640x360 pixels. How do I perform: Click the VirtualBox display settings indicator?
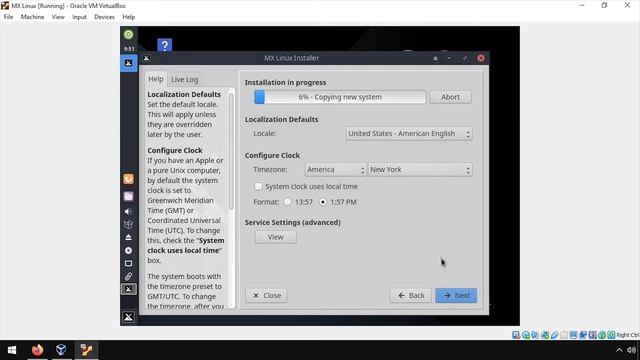[573, 335]
